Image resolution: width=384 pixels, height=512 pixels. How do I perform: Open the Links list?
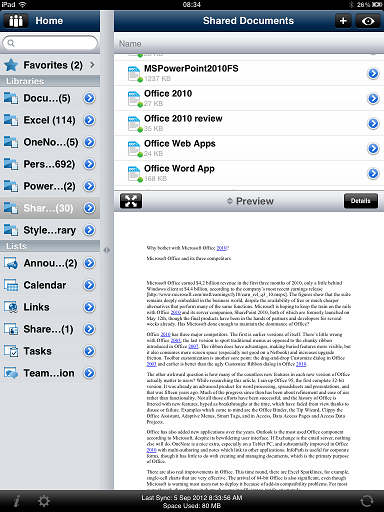[x=50, y=307]
